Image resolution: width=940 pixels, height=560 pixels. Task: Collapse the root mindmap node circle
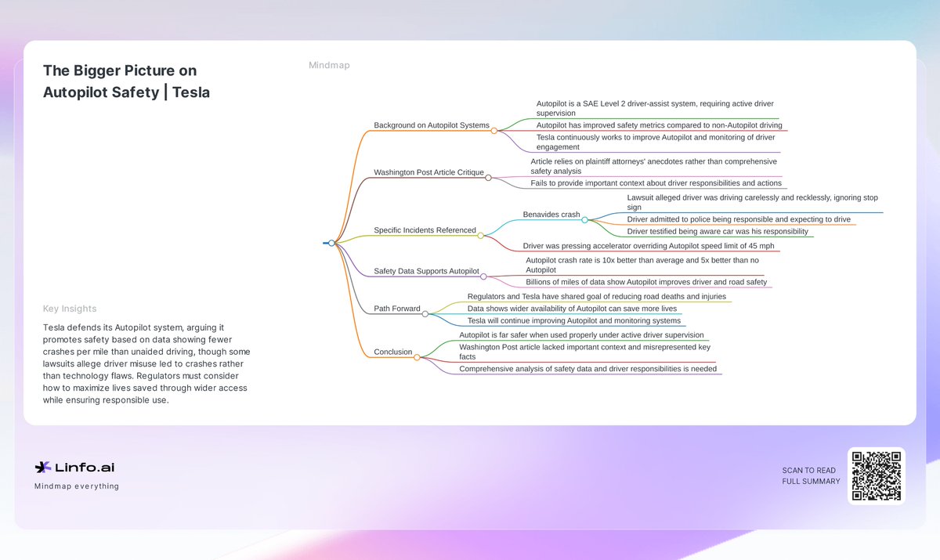[x=331, y=243]
